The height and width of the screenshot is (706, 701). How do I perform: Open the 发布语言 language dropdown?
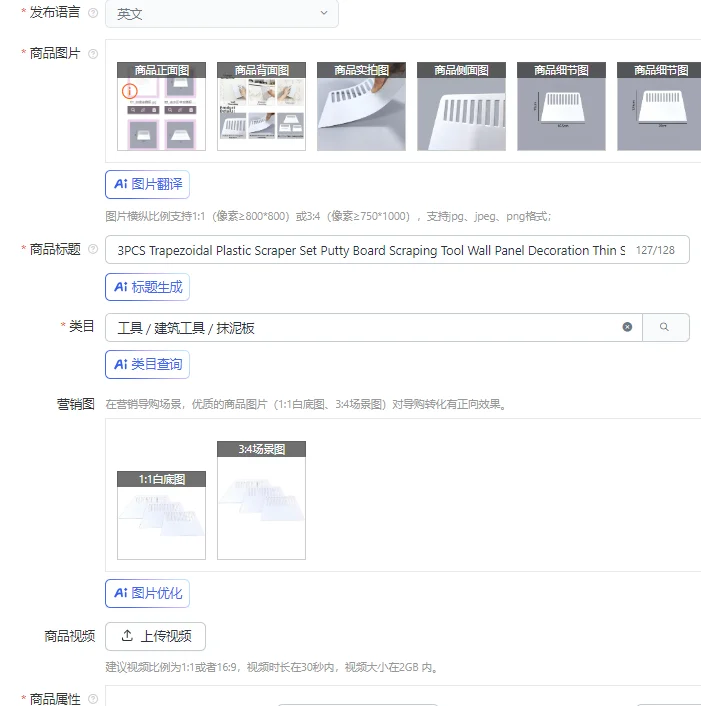pos(222,14)
